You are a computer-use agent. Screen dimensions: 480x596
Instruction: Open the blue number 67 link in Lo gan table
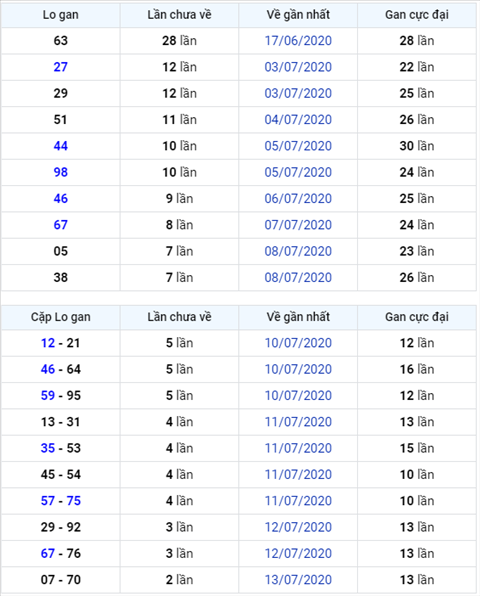click(x=60, y=225)
